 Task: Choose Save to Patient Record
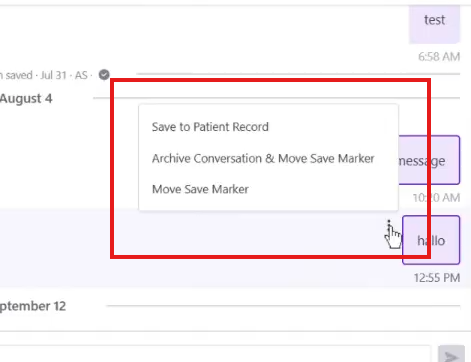click(210, 127)
